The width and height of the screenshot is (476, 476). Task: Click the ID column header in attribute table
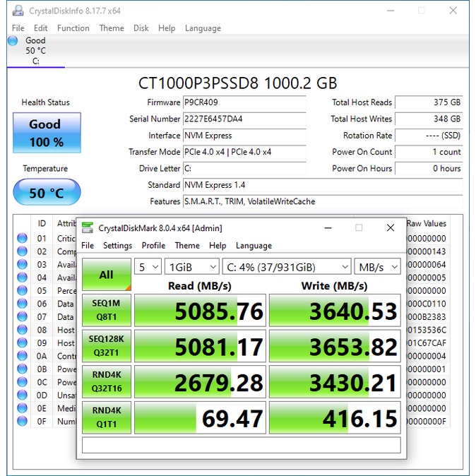click(42, 223)
